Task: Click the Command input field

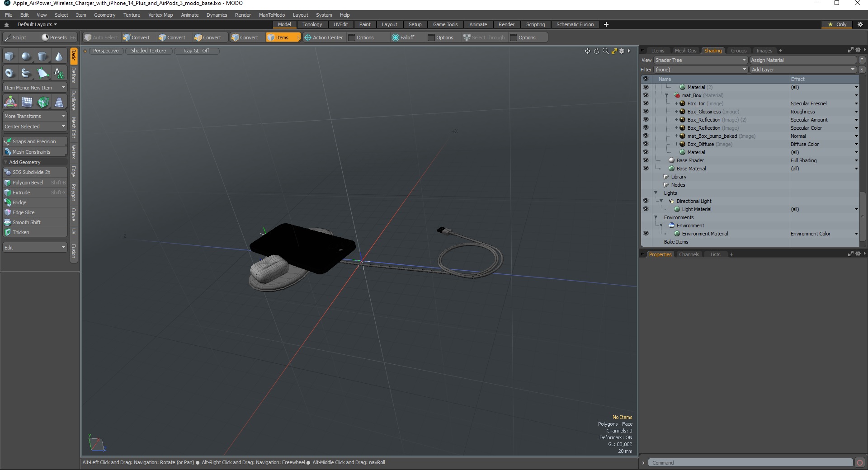Action: click(x=750, y=463)
